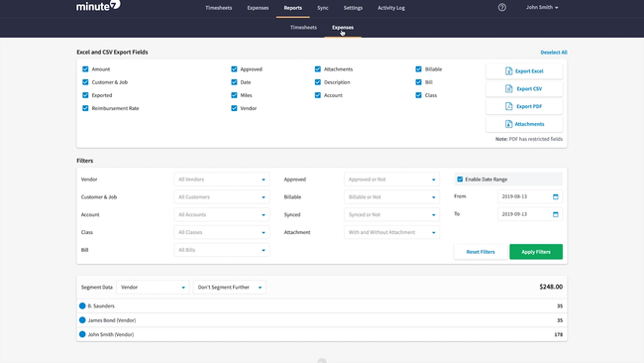Uncheck the Amount export field

(x=85, y=69)
